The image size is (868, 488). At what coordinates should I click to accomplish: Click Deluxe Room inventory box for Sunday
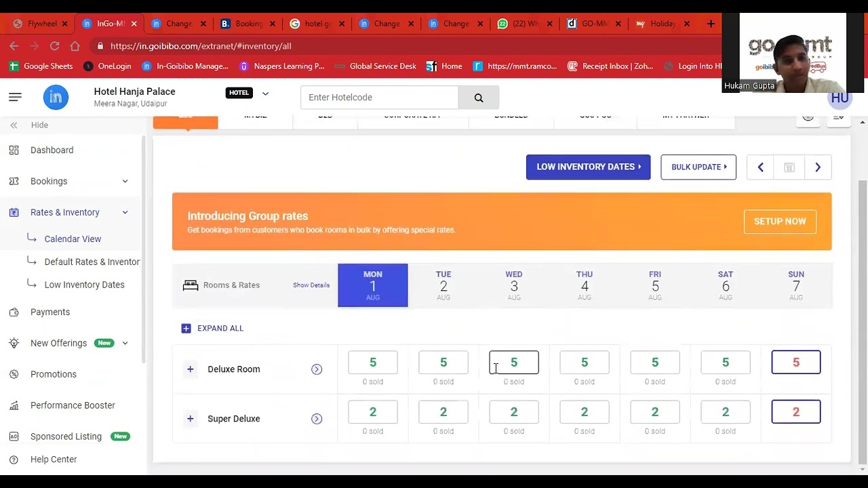(796, 363)
